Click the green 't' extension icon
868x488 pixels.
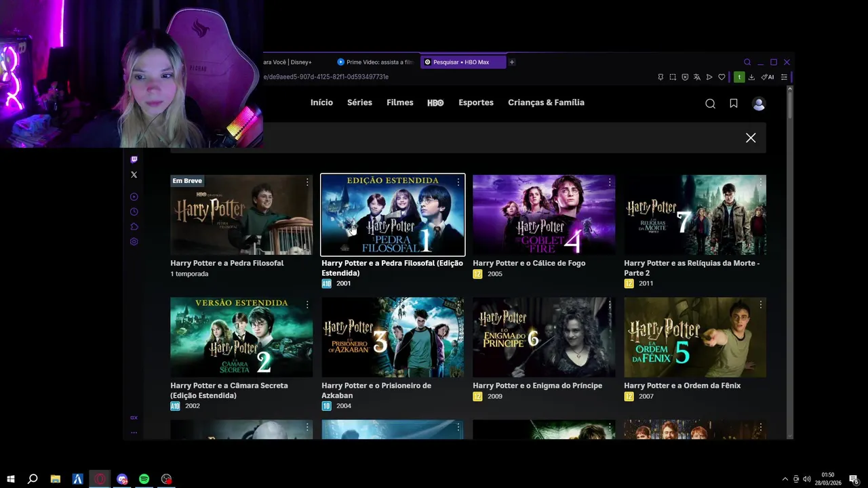click(739, 77)
